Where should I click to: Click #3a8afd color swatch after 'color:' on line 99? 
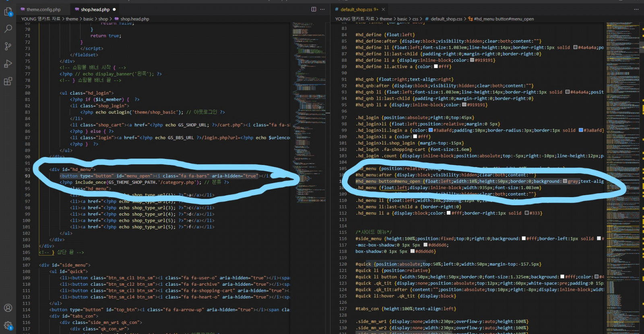click(431, 130)
